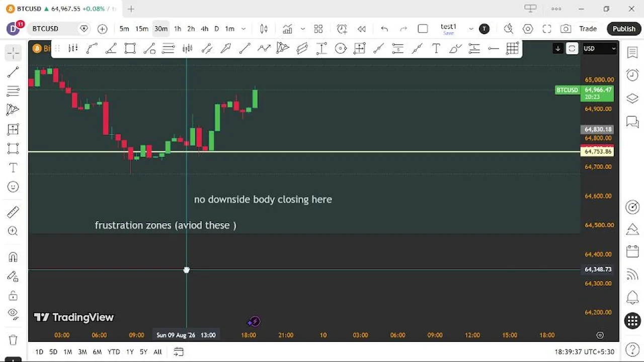Switch to the 30m timeframe
Screen dimensions: 644x362
tap(161, 29)
